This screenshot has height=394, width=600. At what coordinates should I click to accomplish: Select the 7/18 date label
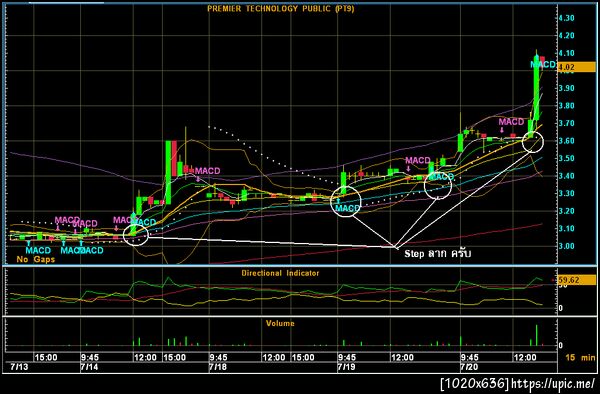tap(217, 367)
